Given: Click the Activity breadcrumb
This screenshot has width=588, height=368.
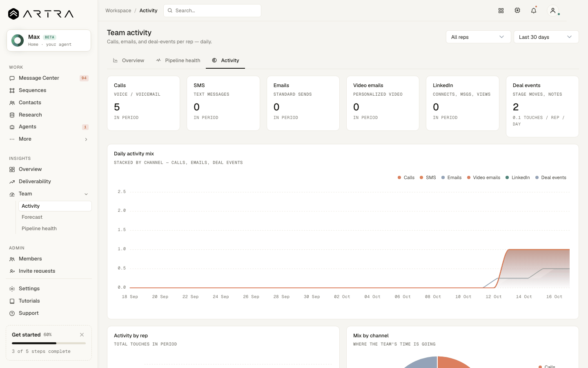Looking at the screenshot, I should click(x=148, y=11).
